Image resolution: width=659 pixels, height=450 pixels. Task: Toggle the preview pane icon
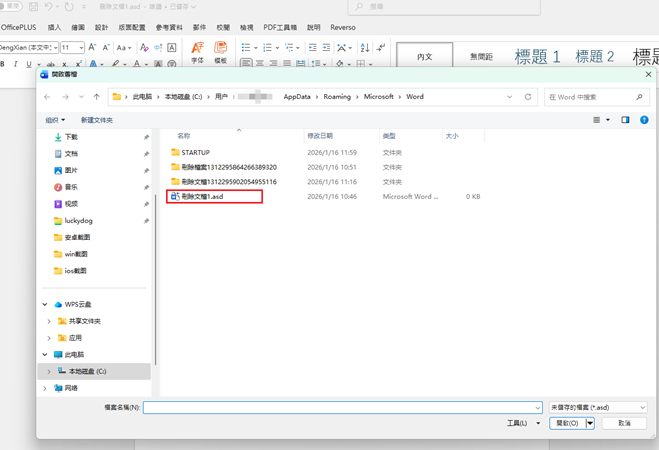coord(625,120)
